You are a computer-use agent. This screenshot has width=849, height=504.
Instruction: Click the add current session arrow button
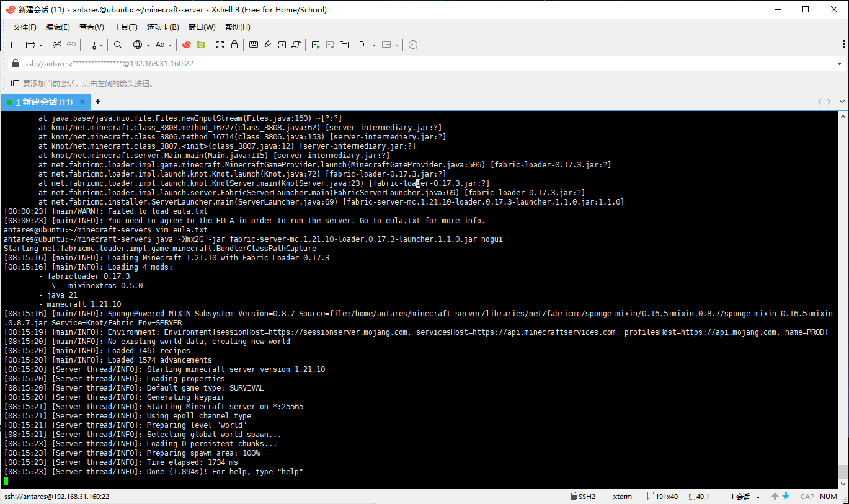[15, 83]
